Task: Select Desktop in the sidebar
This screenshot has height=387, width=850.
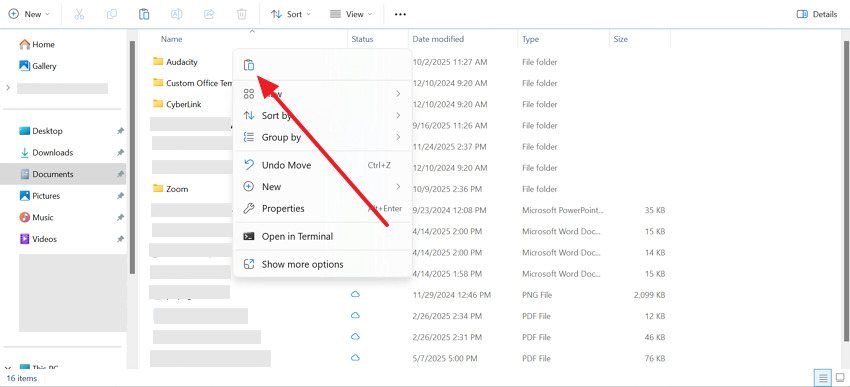Action: click(x=41, y=131)
